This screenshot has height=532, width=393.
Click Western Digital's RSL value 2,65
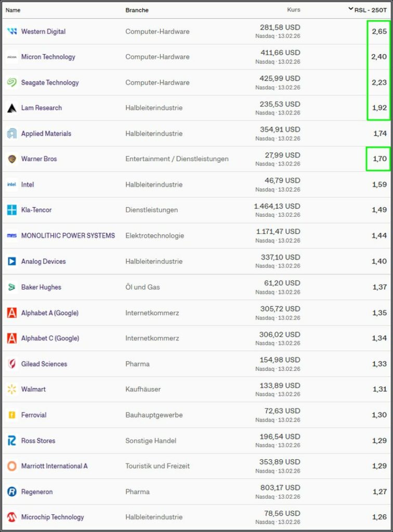pyautogui.click(x=379, y=32)
